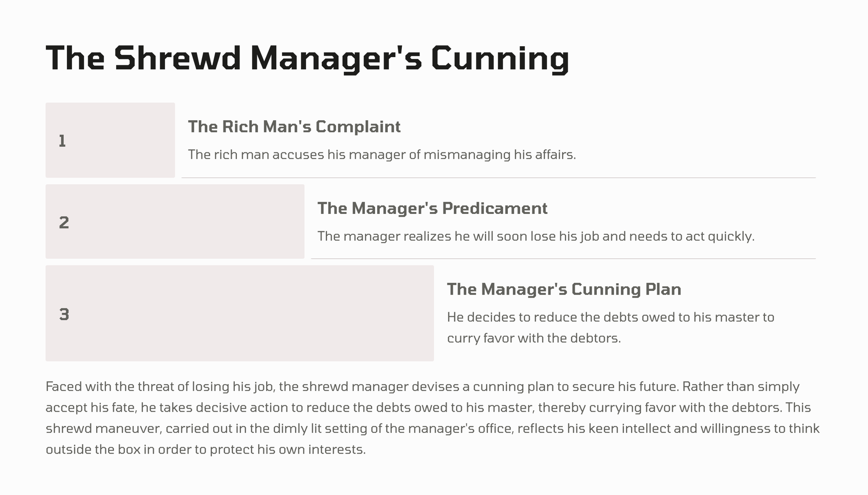Click the title 'The Shrewd Manager's Cunning'
Screen dimensions: 868x495
307,58
